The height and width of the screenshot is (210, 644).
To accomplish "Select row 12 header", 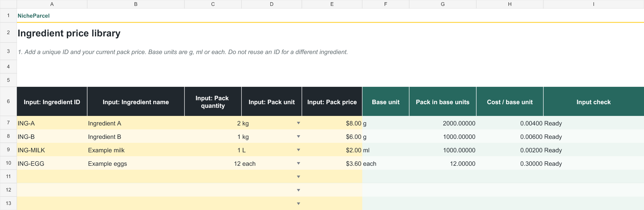I will [x=8, y=190].
